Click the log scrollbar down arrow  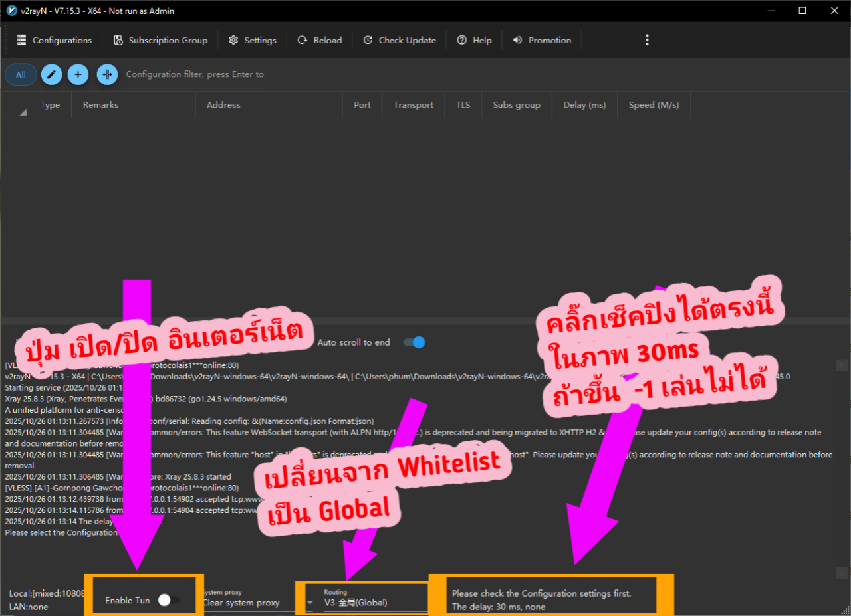[x=842, y=573]
